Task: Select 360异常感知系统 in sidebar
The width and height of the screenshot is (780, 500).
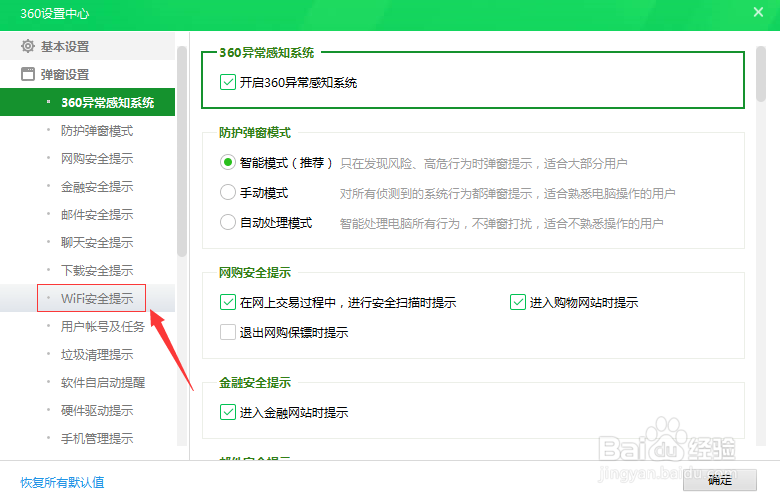Action: coord(88,102)
